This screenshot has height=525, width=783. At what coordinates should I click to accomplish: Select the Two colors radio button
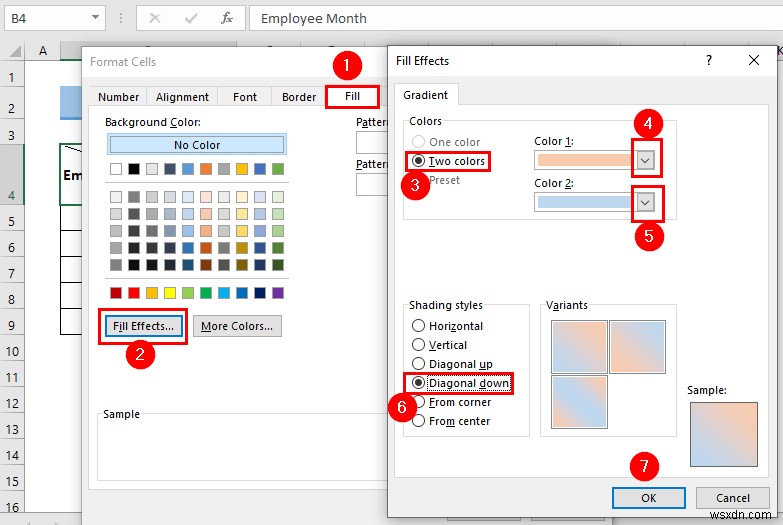pyautogui.click(x=418, y=161)
